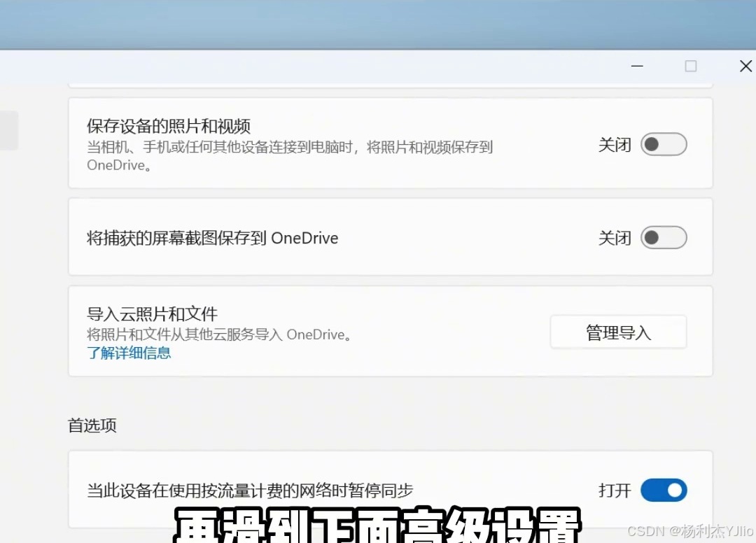Viewport: 756px width, 543px height.
Task: Select the 打开 label beside the metered toggle
Action: point(615,491)
